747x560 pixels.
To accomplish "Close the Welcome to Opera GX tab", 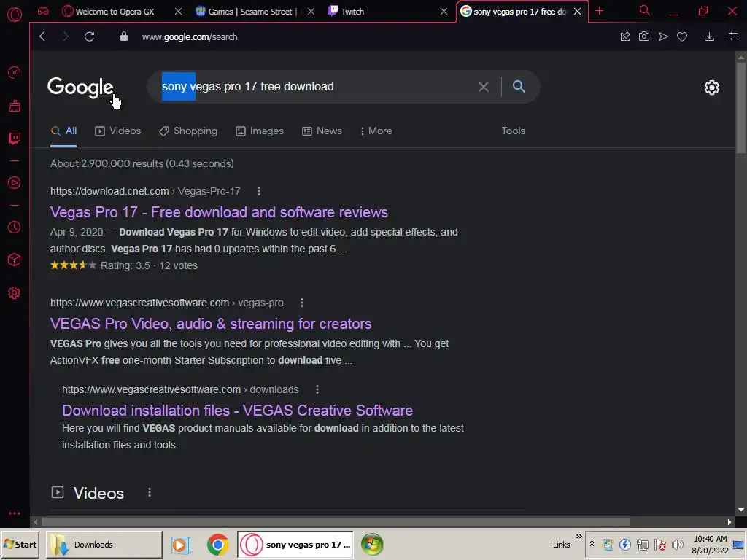I will click(x=178, y=11).
